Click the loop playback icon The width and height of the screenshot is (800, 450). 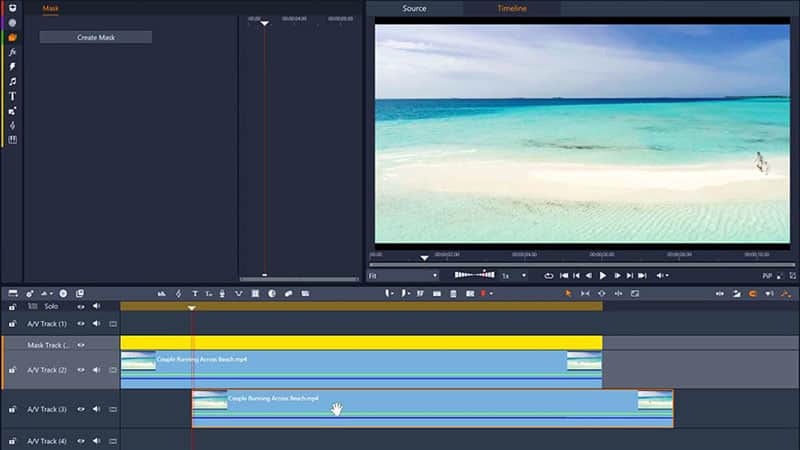pos(548,275)
